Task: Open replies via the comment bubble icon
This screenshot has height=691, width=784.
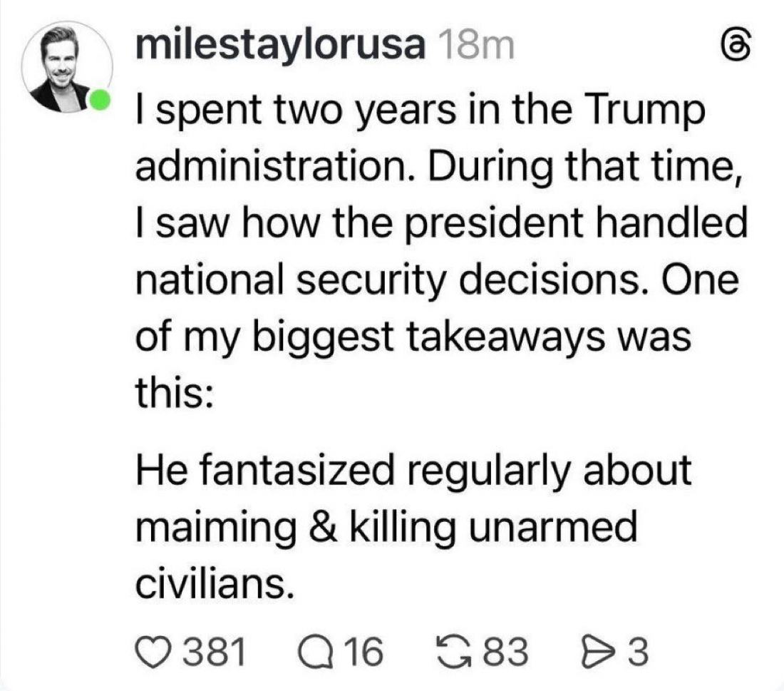Action: [312, 652]
